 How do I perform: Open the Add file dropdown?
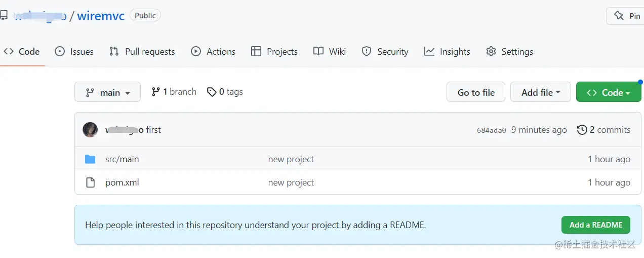(540, 92)
